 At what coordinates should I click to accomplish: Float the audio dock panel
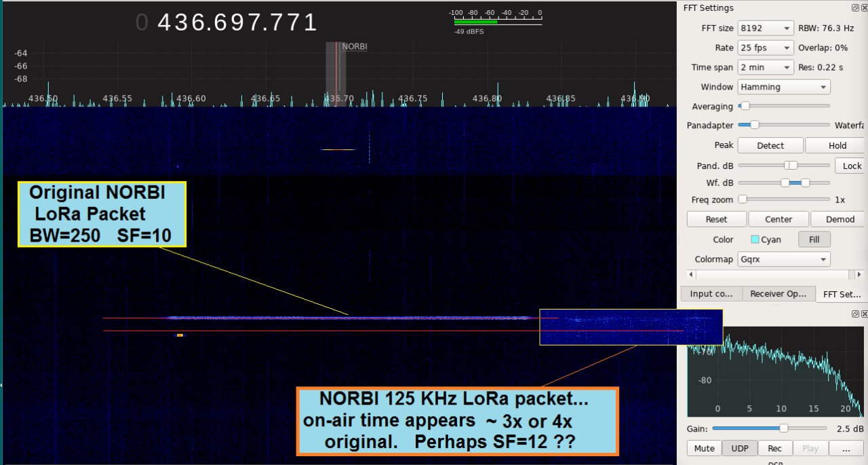[856, 314]
